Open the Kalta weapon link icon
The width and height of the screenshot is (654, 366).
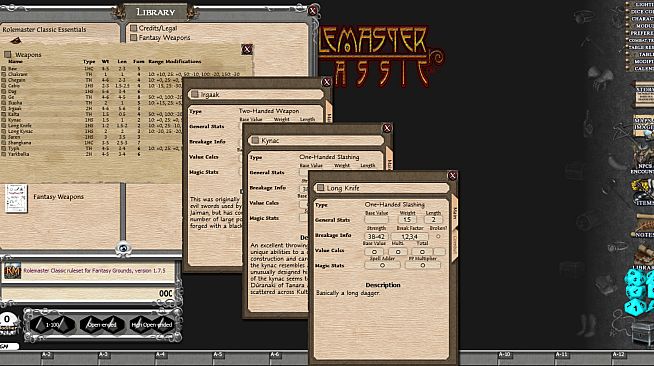(x=3, y=114)
